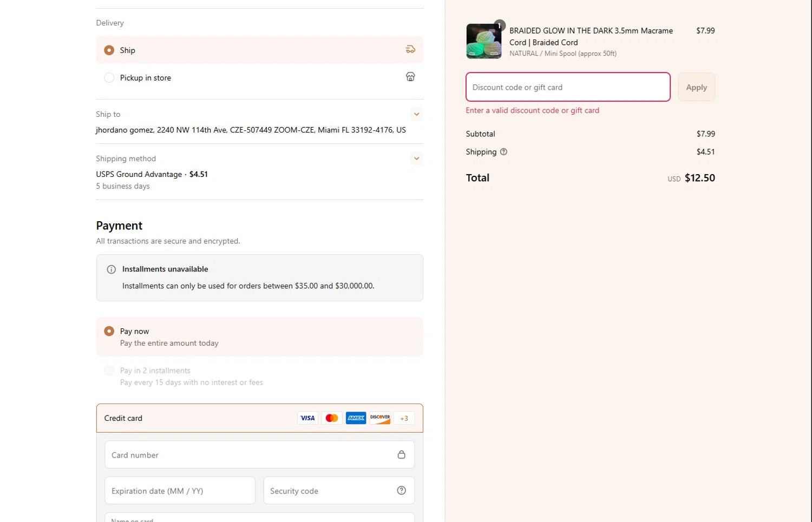Click the American Express logo
The width and height of the screenshot is (812, 522).
click(x=356, y=418)
